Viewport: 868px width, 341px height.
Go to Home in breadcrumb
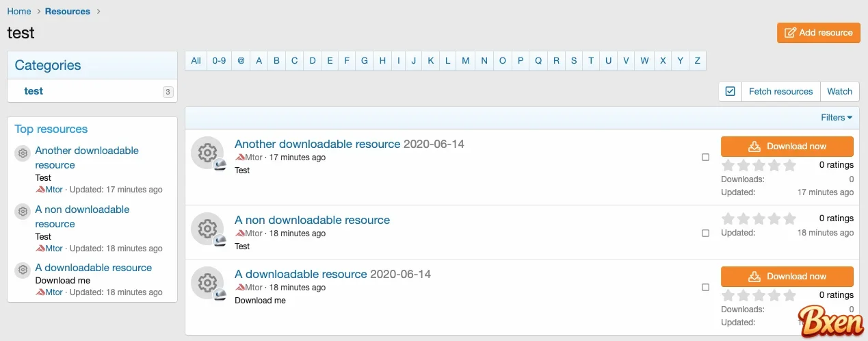click(19, 11)
